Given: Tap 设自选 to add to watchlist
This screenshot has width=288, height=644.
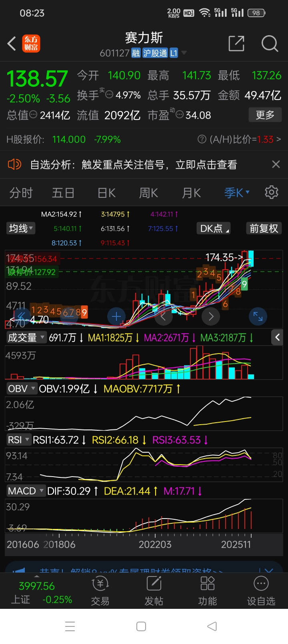Looking at the screenshot, I should 261,591.
